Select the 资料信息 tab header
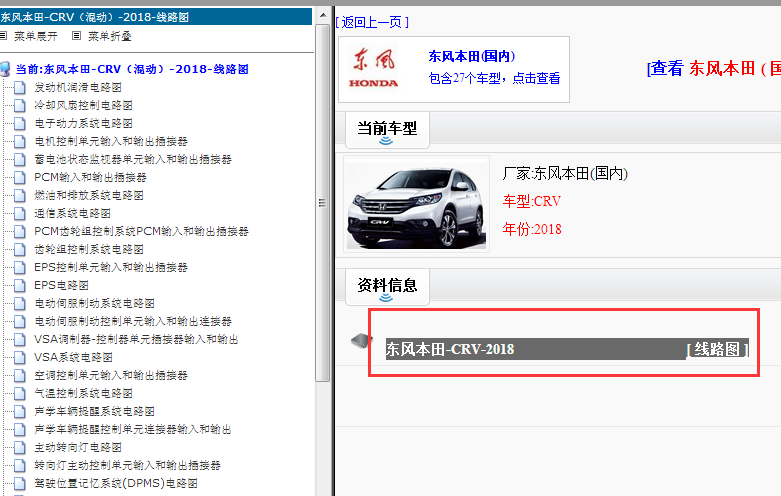Image resolution: width=781 pixels, height=496 pixels. tap(387, 287)
